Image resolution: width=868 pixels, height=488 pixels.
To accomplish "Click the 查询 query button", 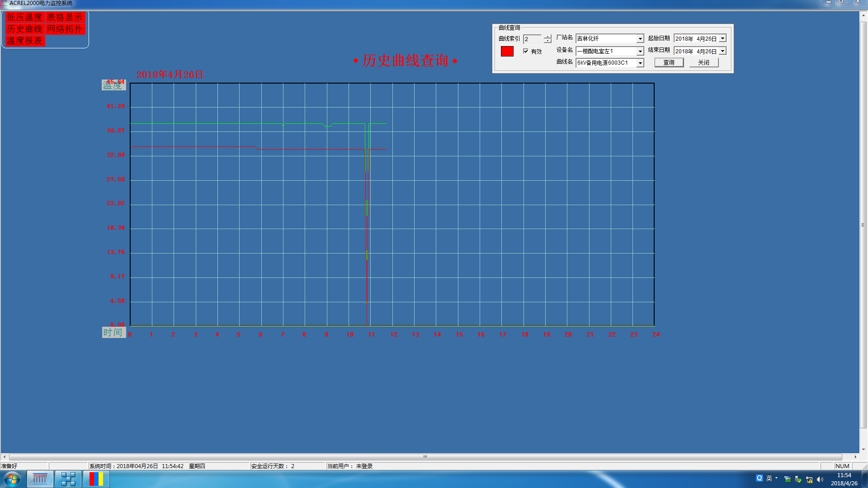I will [669, 63].
